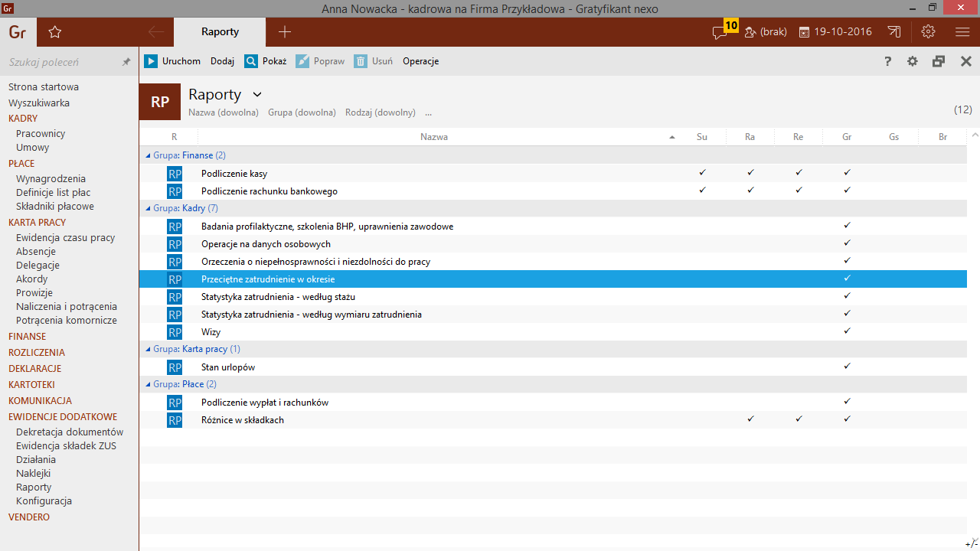Add a new tab with plus icon
This screenshot has width=980, height=551.
point(285,32)
